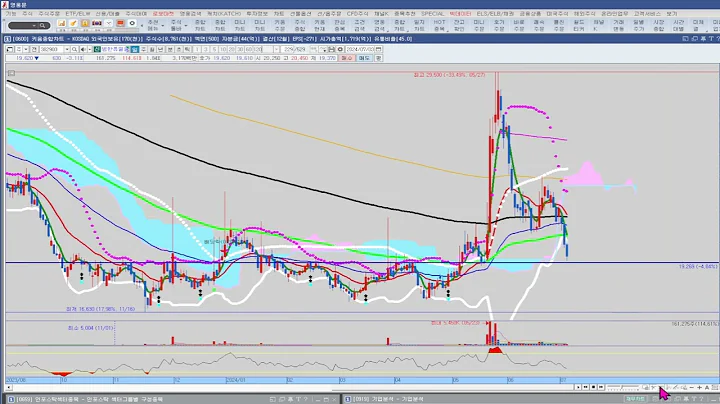The height and width of the screenshot is (404, 720).
Task: Click the speaker sound icon beside the stock code
Action: 84,49
